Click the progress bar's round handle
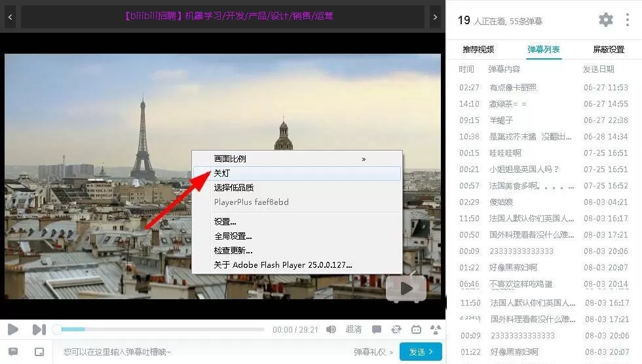 tap(57, 329)
